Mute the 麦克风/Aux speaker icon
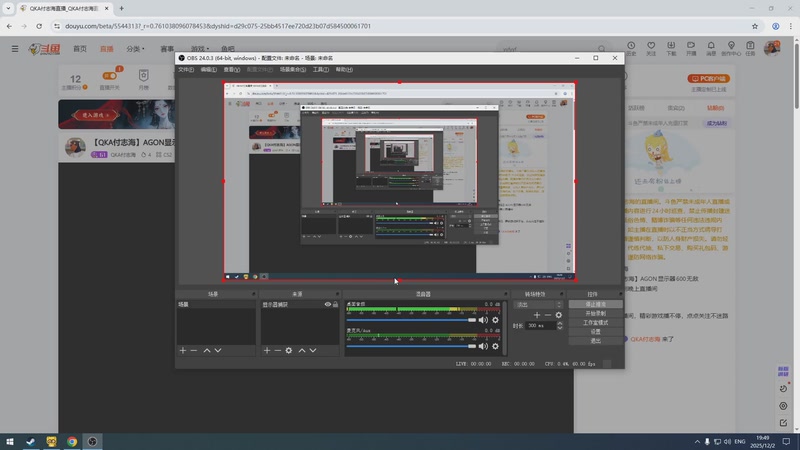The height and width of the screenshot is (450, 800). (x=483, y=346)
